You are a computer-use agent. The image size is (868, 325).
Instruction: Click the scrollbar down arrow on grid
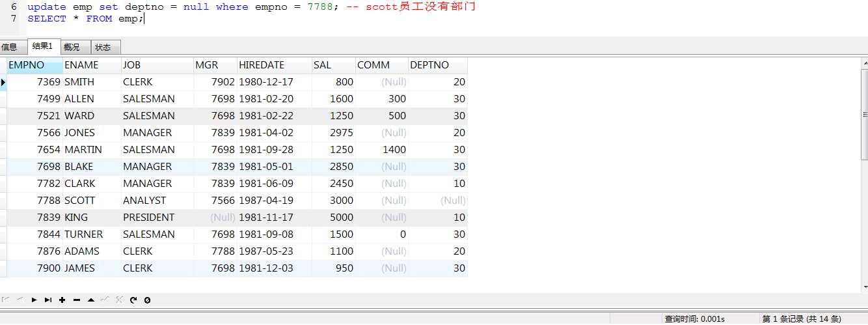863,286
